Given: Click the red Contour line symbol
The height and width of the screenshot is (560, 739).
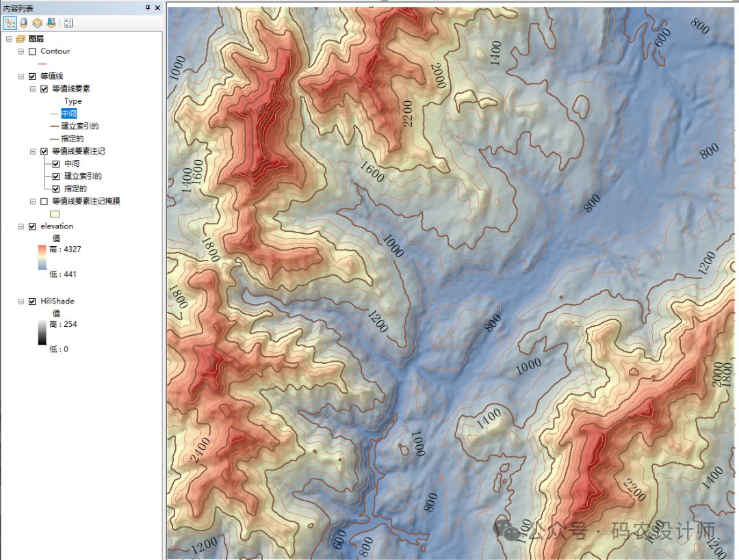Looking at the screenshot, I should (43, 64).
